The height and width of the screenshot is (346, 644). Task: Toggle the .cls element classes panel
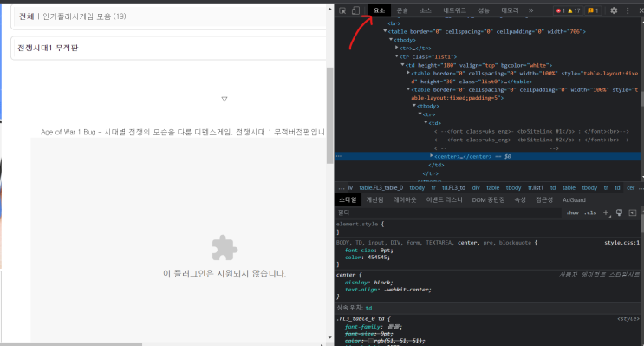tap(590, 212)
